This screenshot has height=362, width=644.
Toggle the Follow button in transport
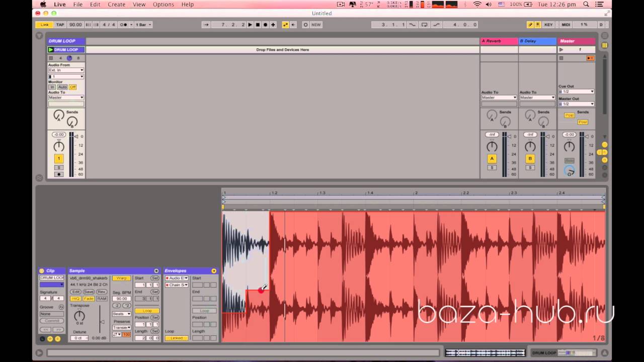click(206, 25)
